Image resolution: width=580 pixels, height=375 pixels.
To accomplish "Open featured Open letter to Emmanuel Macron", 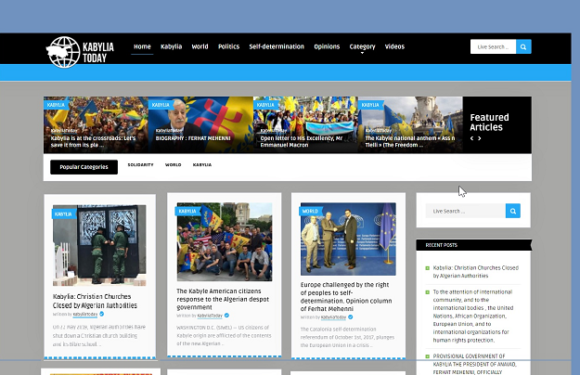I will point(301,142).
